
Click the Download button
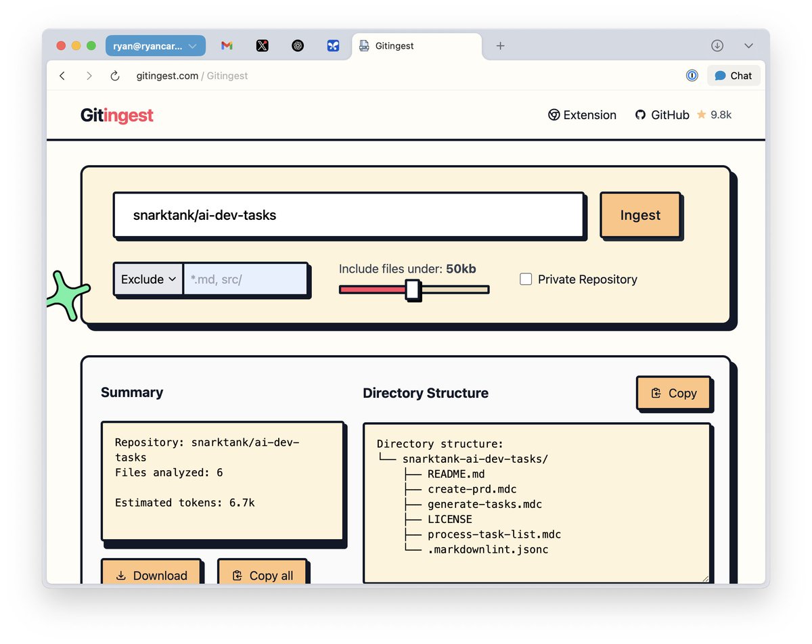point(152,575)
